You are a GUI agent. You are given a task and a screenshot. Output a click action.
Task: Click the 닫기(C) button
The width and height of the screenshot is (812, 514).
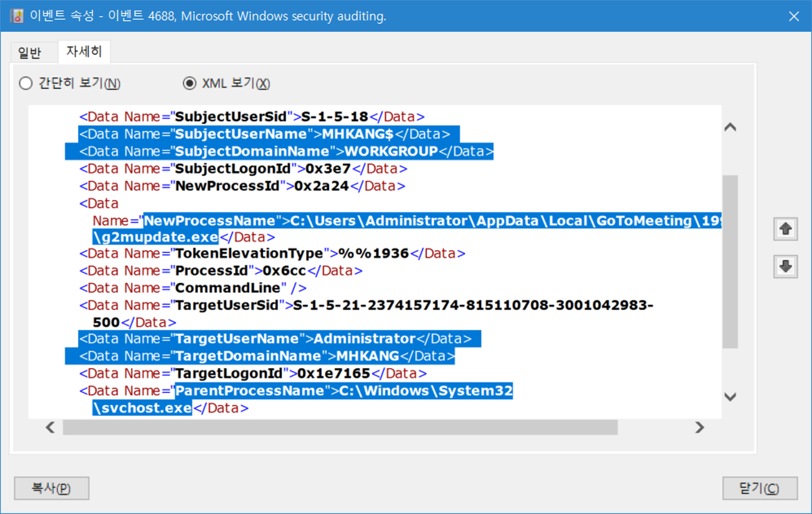click(x=759, y=488)
